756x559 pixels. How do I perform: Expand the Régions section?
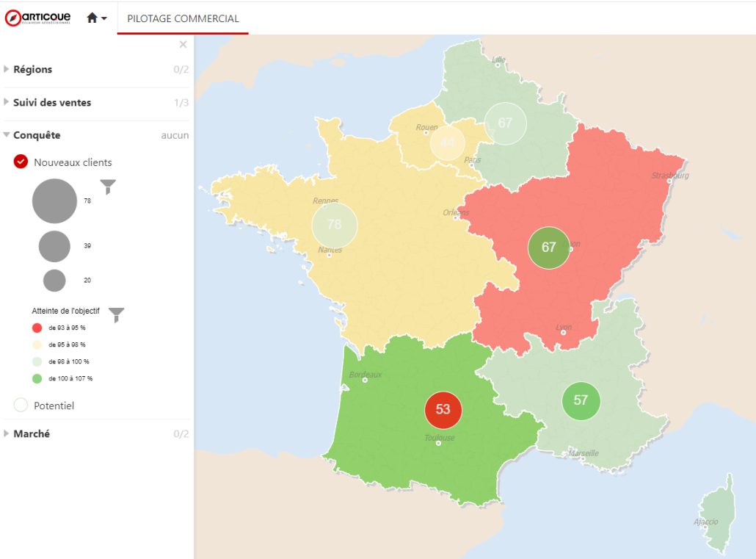tap(32, 70)
